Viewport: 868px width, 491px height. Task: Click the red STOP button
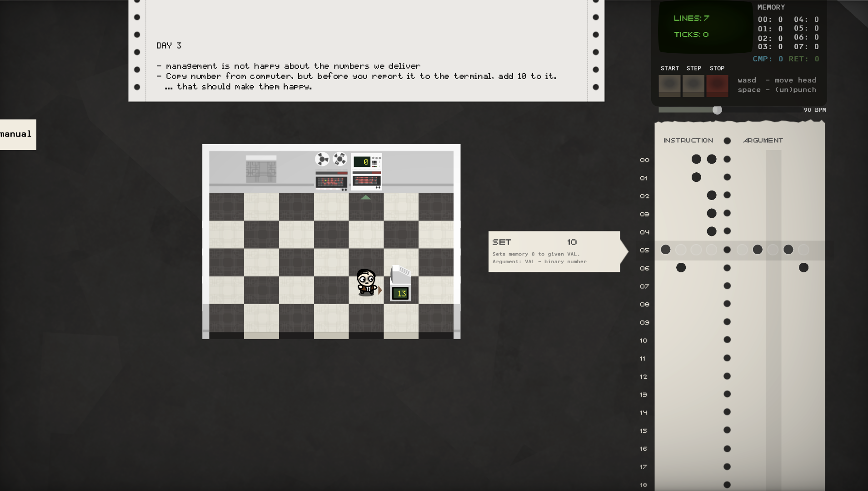(717, 85)
